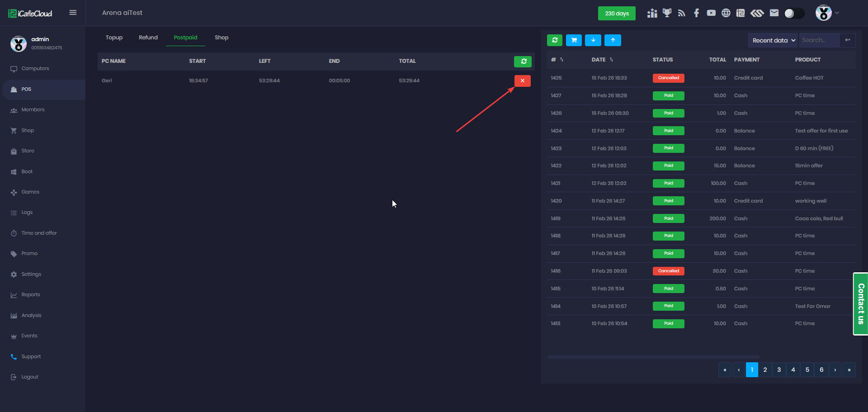
Task: Toggle sorting on the # column
Action: click(561, 59)
